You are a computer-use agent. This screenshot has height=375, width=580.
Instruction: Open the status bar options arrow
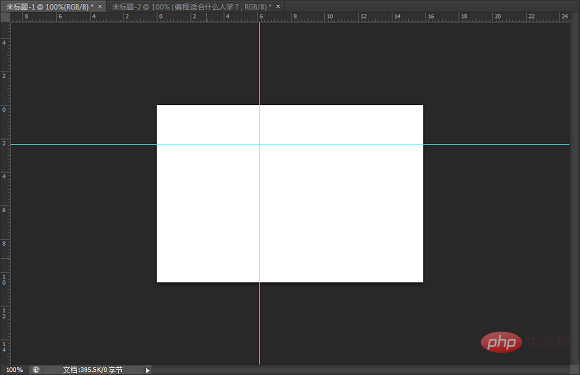coord(148,370)
